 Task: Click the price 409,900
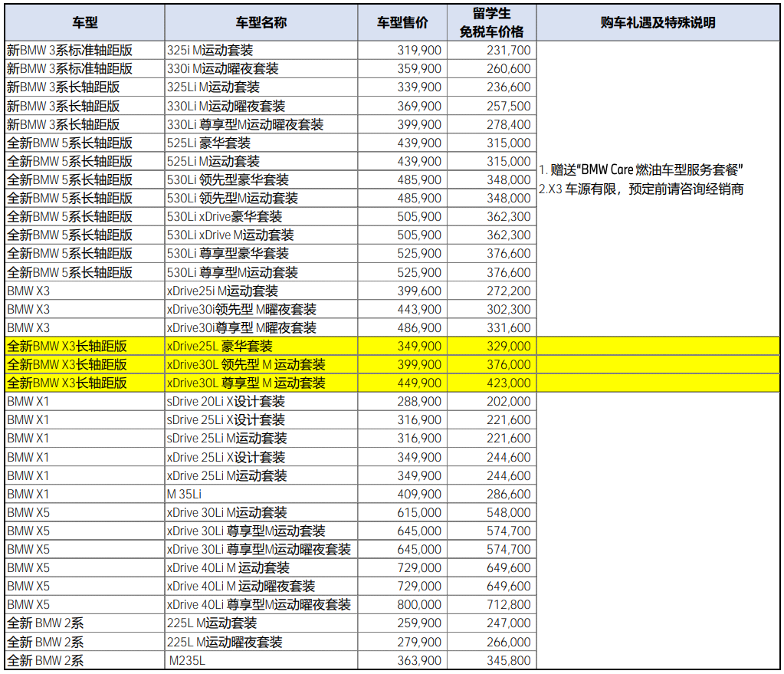(x=419, y=495)
